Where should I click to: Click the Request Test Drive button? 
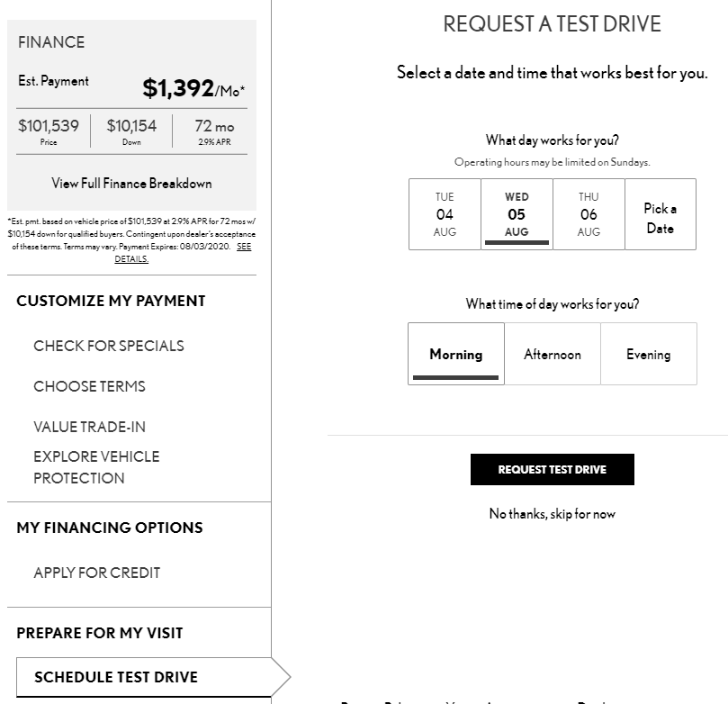[552, 469]
